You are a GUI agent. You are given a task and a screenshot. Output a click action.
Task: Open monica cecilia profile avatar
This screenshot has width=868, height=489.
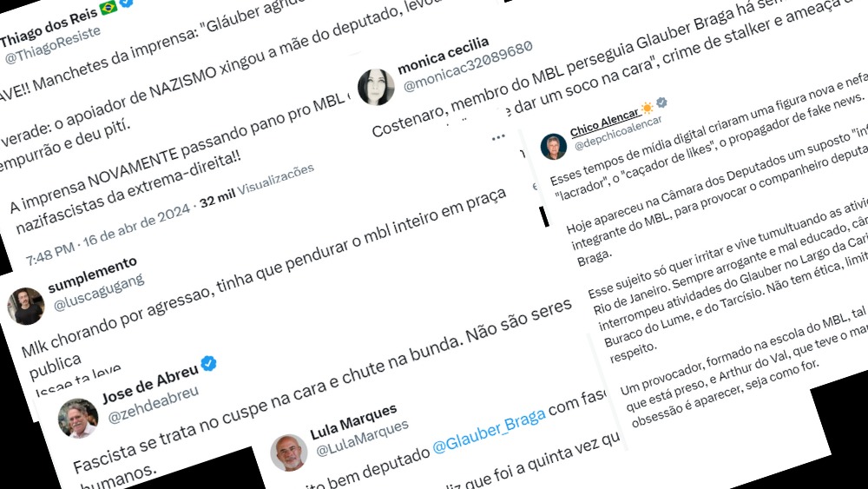(376, 87)
